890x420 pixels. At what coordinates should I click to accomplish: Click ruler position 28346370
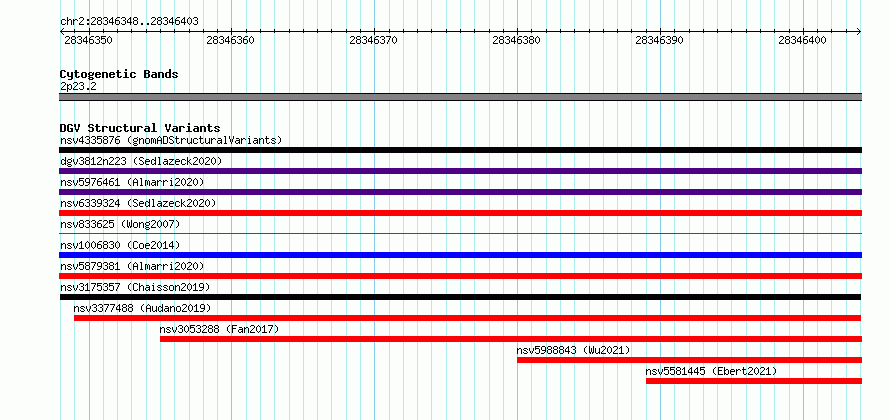click(373, 40)
